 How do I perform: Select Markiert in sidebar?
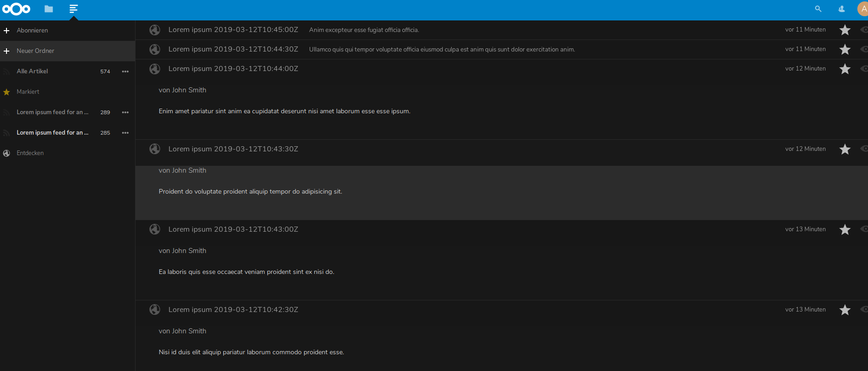tap(28, 92)
